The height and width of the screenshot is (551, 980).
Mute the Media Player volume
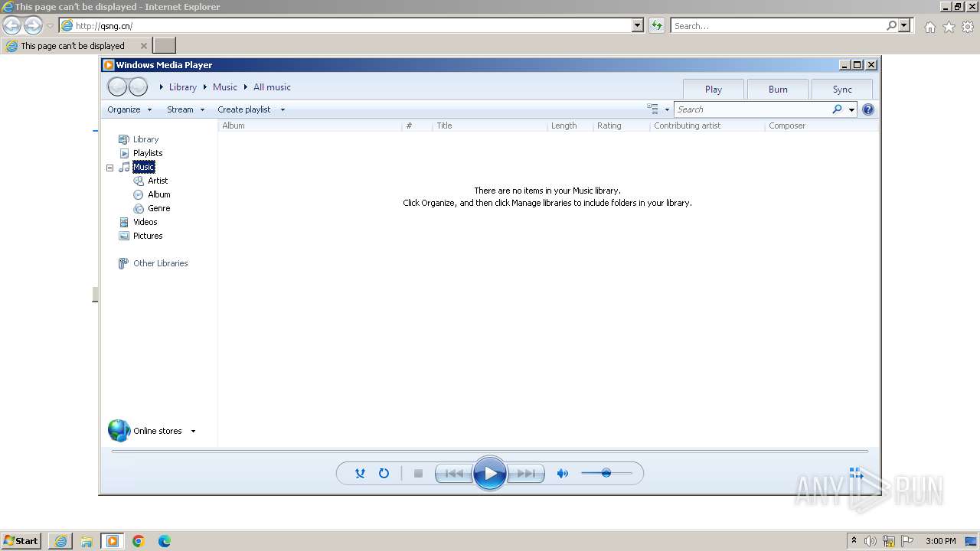pyautogui.click(x=563, y=474)
